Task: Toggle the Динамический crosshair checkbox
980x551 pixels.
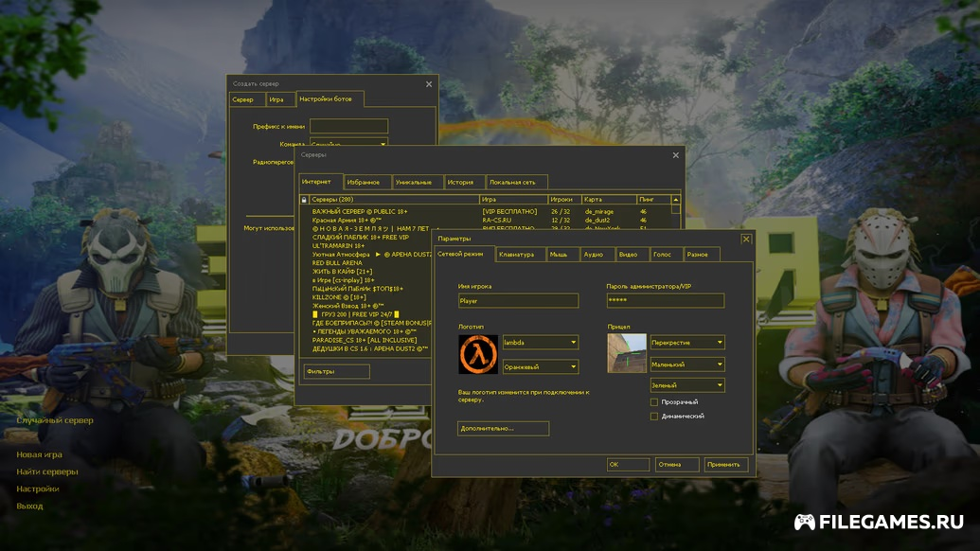Action: (654, 416)
